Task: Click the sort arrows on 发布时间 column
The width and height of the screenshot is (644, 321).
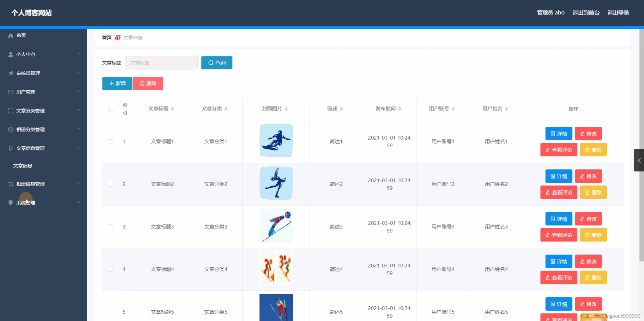Action: click(400, 109)
